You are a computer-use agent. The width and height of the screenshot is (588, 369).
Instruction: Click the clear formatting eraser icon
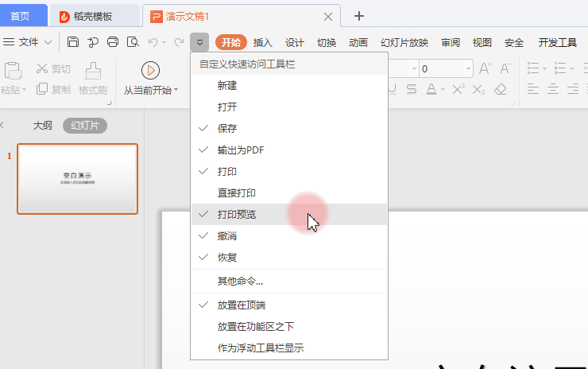click(501, 89)
